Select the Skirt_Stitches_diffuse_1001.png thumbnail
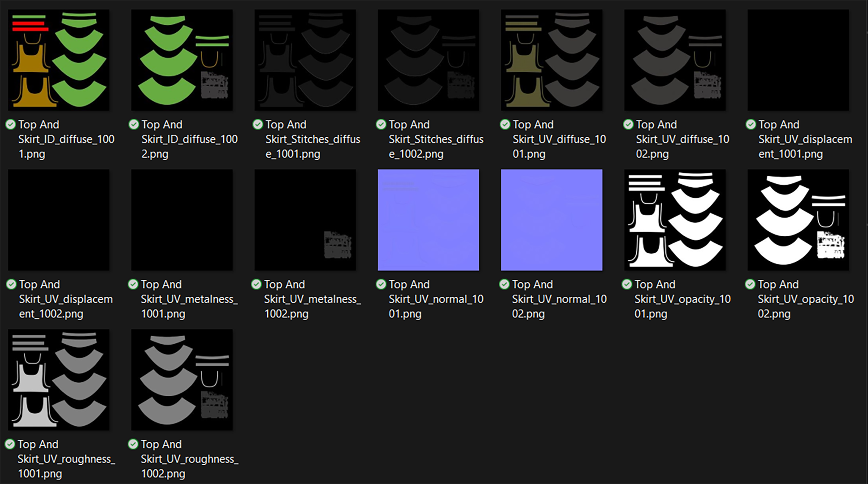 [x=305, y=60]
